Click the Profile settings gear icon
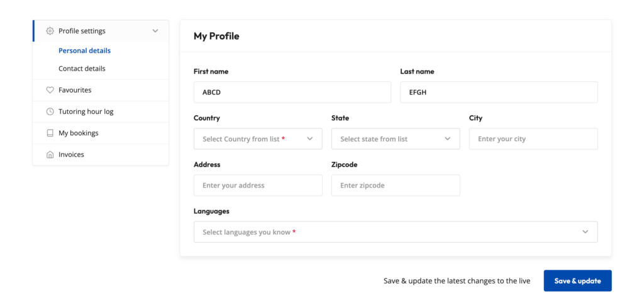Screen dimensions: 644x308 tap(50, 31)
